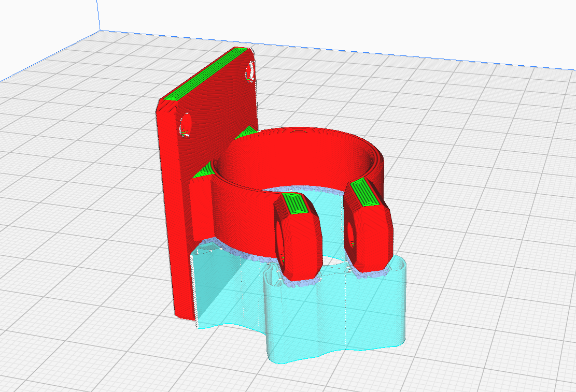Click the upper mounting hole in the plate

(x=250, y=71)
